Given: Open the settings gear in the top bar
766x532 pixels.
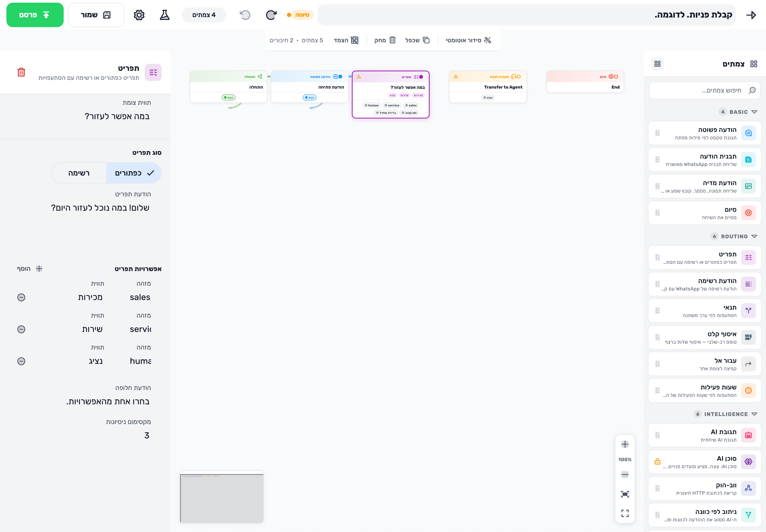Looking at the screenshot, I should (x=139, y=15).
